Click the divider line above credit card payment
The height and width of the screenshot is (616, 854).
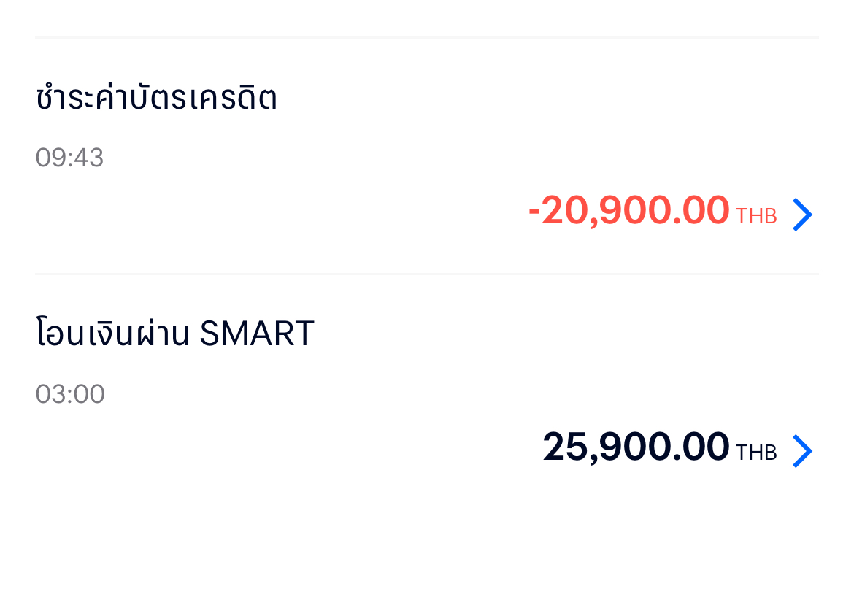[426, 37]
